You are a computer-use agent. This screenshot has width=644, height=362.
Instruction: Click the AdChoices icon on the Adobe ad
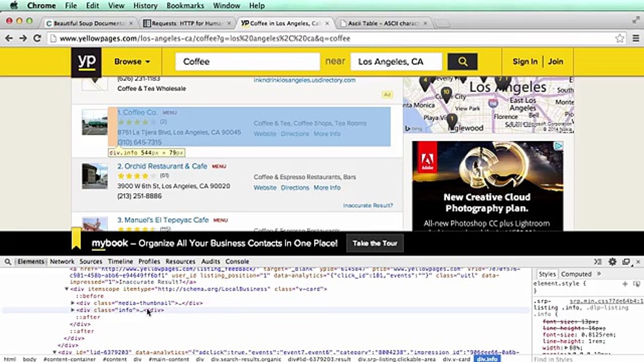tap(558, 146)
